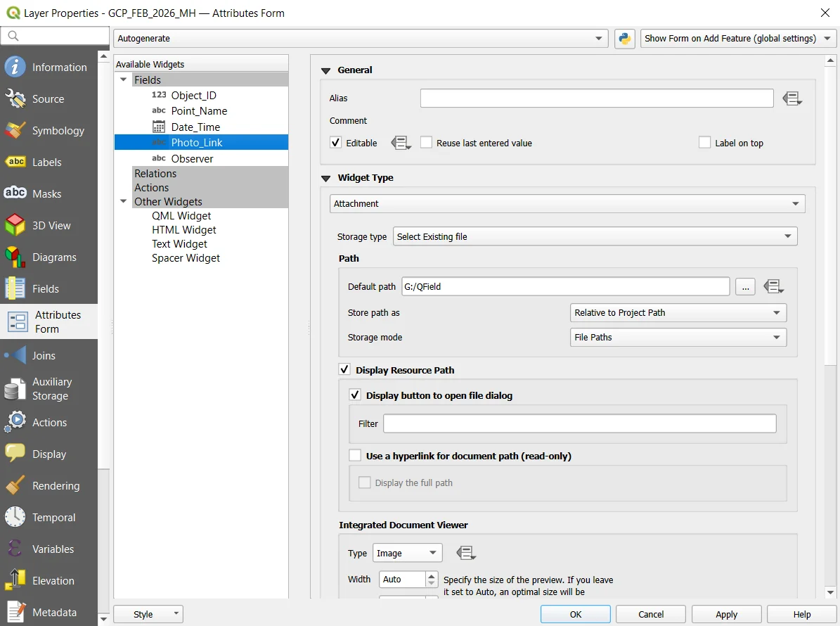Screen dimensions: 840x626
Task: Select the Symbology panel icon
Action: [x=49, y=130]
